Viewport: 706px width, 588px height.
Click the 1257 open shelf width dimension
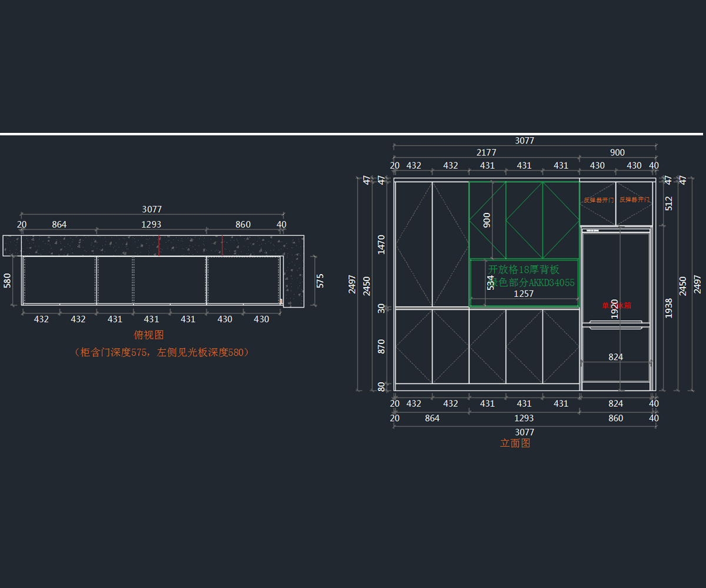pos(524,293)
